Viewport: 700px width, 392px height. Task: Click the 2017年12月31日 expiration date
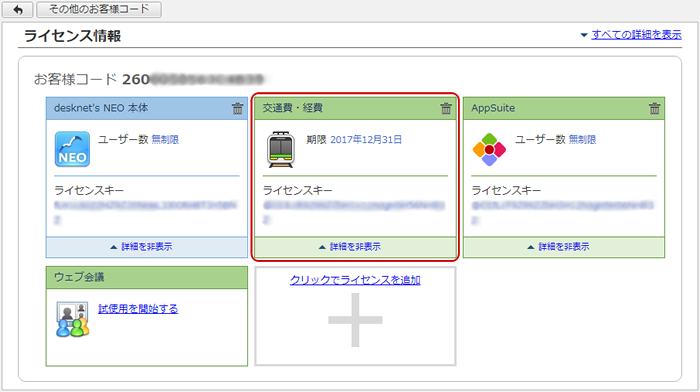point(366,140)
